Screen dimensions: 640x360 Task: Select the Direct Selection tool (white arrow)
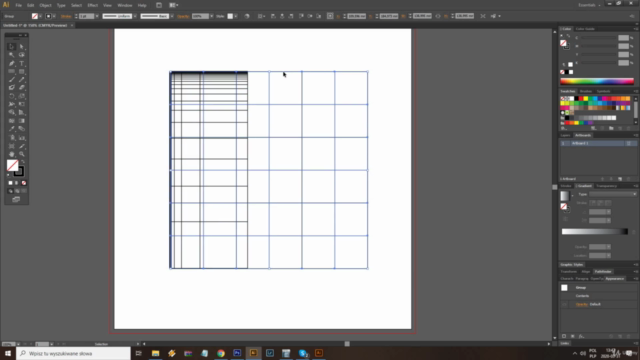pyautogui.click(x=22, y=47)
